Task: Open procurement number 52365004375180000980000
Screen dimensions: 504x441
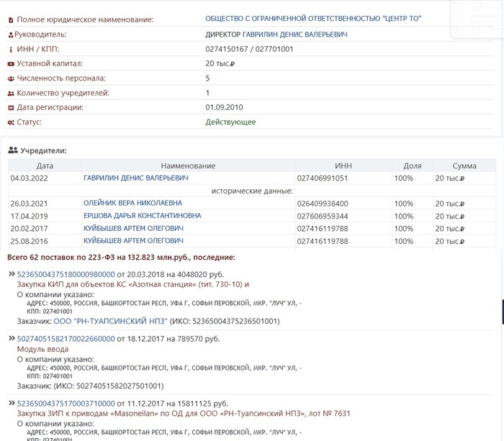Action: click(x=66, y=274)
